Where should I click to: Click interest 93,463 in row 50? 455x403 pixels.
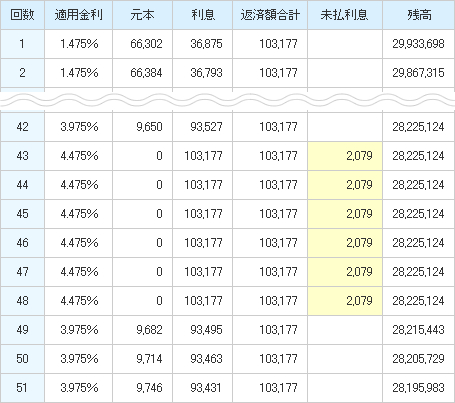pyautogui.click(x=203, y=359)
